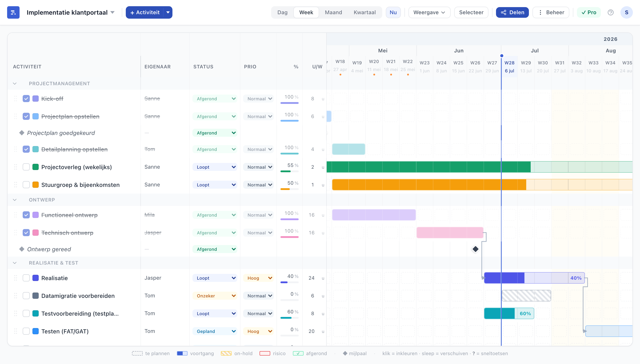The image size is (640, 364).
Task: Uncheck the Kick-off checkbox
Action: point(26,99)
